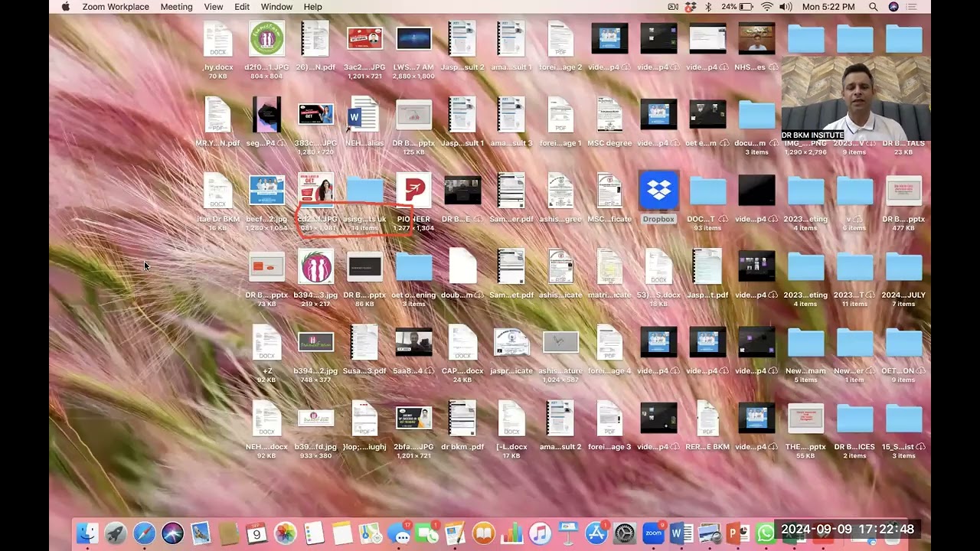This screenshot has height=551, width=980.
Task: Open the Maps app in the Dock
Action: [371, 533]
